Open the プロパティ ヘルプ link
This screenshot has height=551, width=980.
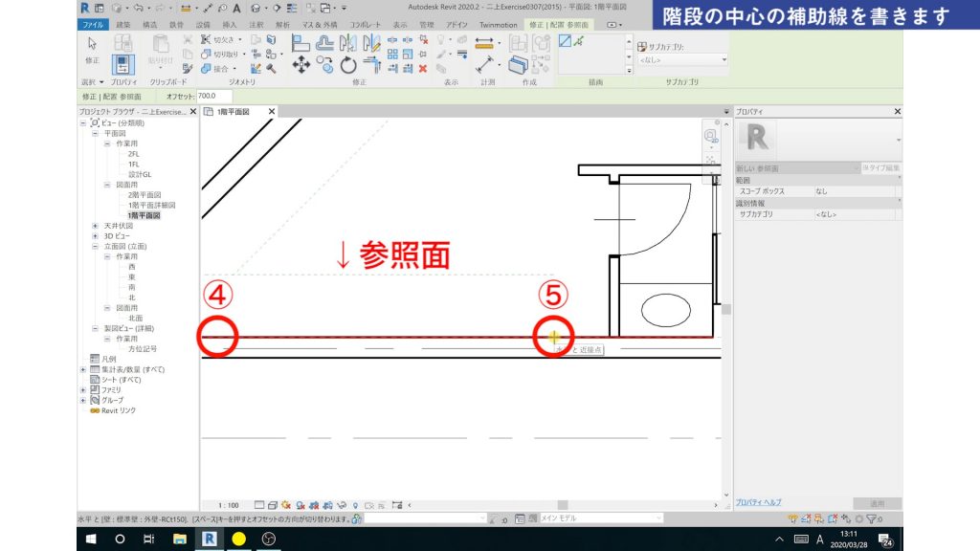pyautogui.click(x=757, y=501)
